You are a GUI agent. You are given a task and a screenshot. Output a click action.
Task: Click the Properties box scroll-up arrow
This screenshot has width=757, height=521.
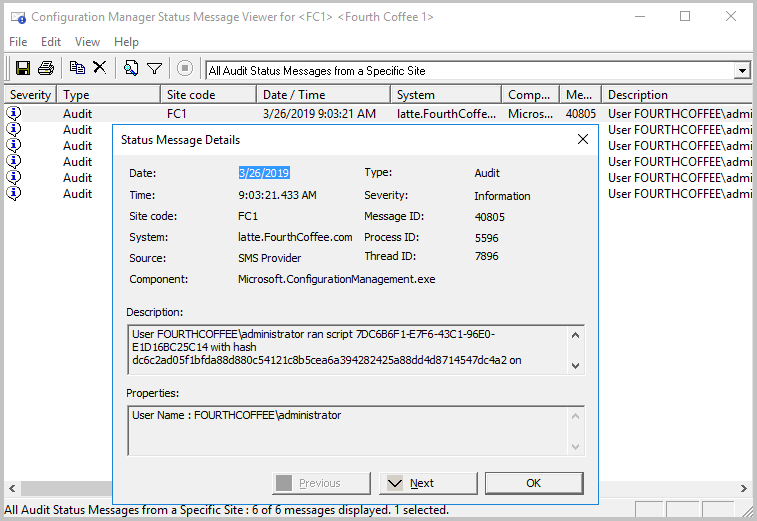(575, 416)
